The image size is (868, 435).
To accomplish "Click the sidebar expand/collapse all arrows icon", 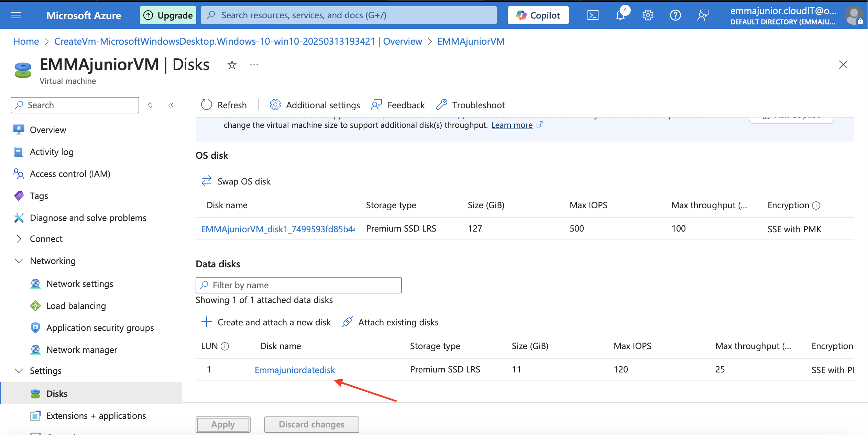I will point(150,105).
